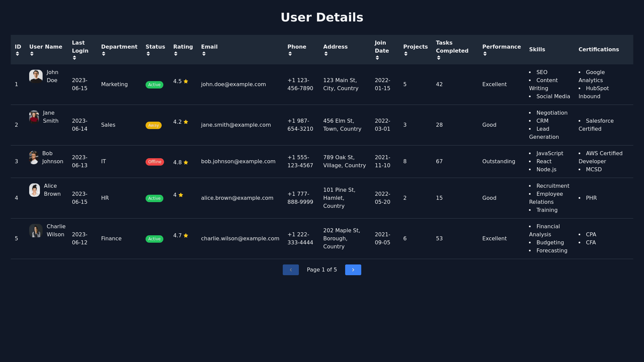Go to next page with right chevron
This screenshot has width=644, height=362.
pyautogui.click(x=353, y=270)
